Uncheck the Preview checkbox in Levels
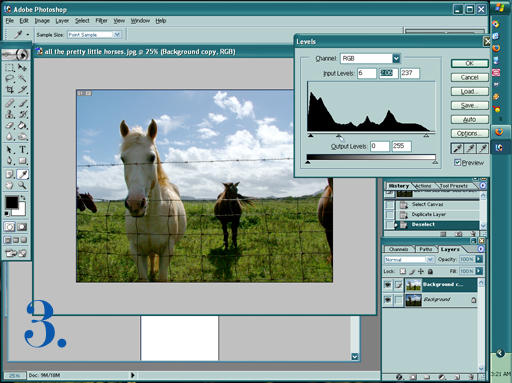The width and height of the screenshot is (512, 383). coord(457,162)
